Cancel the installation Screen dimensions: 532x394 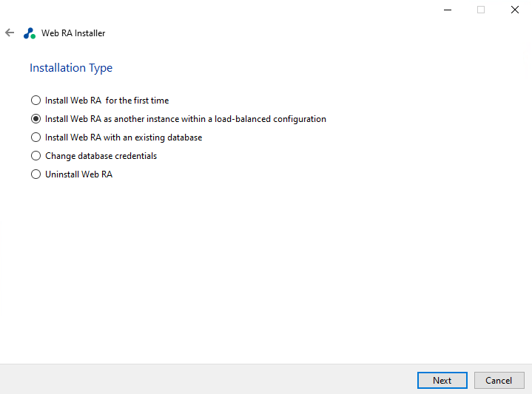click(499, 381)
